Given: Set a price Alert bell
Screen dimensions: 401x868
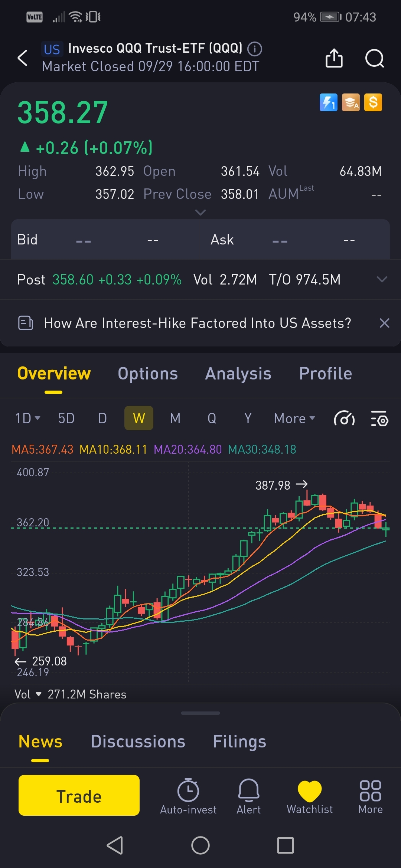Looking at the screenshot, I should coord(248,796).
